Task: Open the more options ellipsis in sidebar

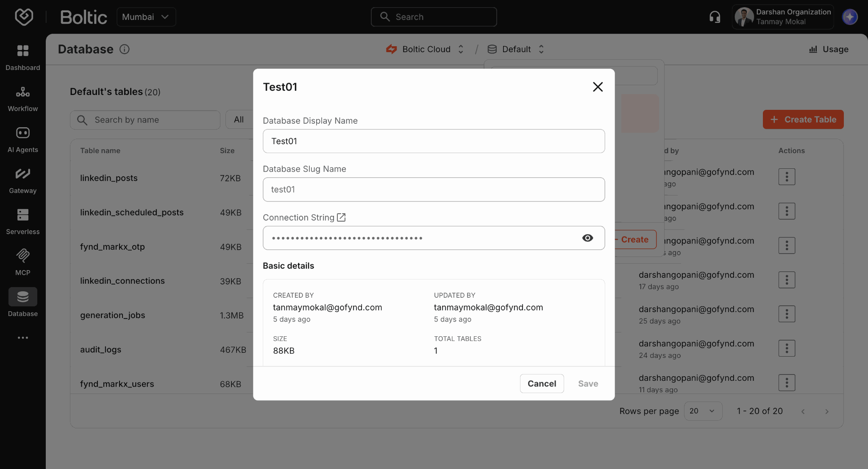Action: [23, 338]
